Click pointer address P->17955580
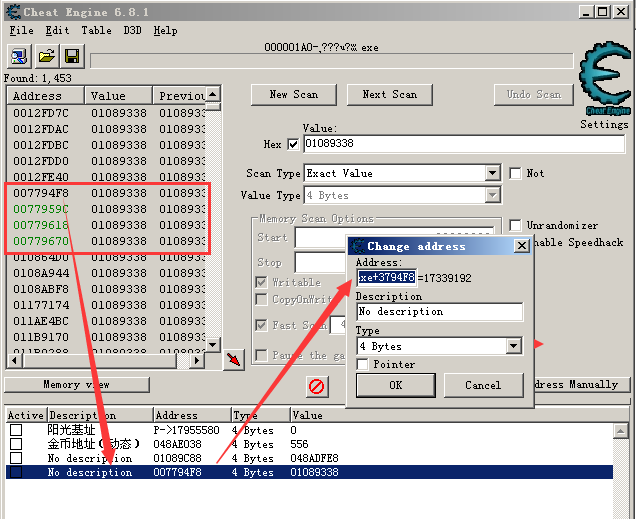The width and height of the screenshot is (636, 519). [x=186, y=430]
